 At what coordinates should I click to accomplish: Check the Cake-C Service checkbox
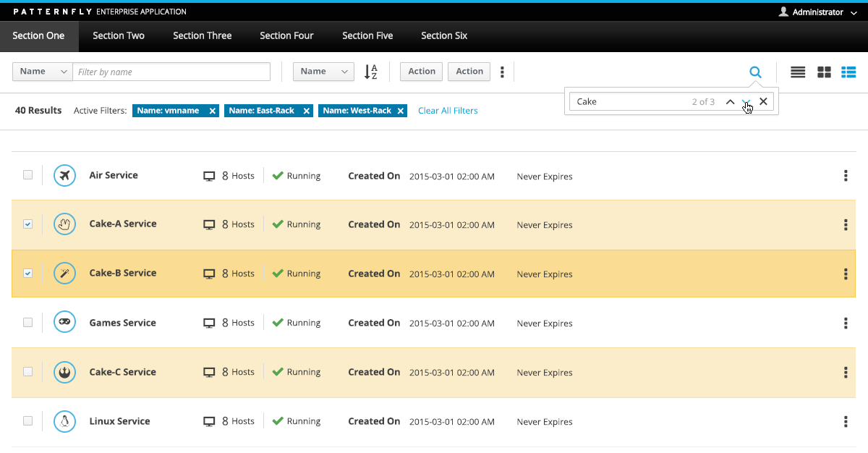coord(27,371)
